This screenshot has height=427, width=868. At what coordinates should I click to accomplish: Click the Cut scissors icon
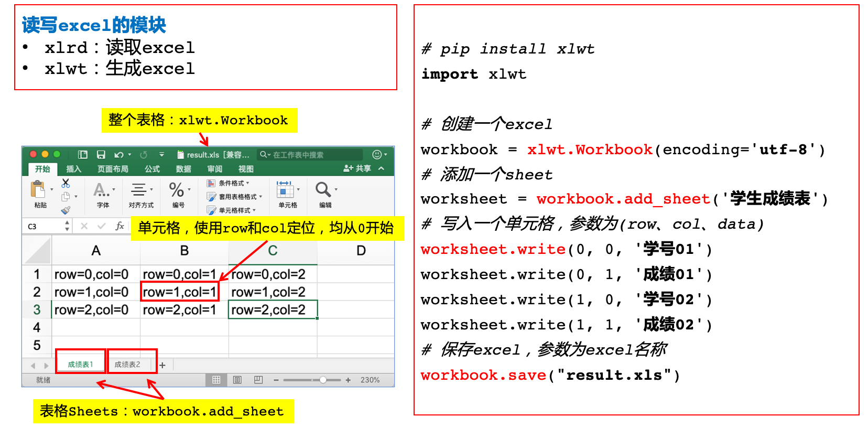(x=66, y=183)
